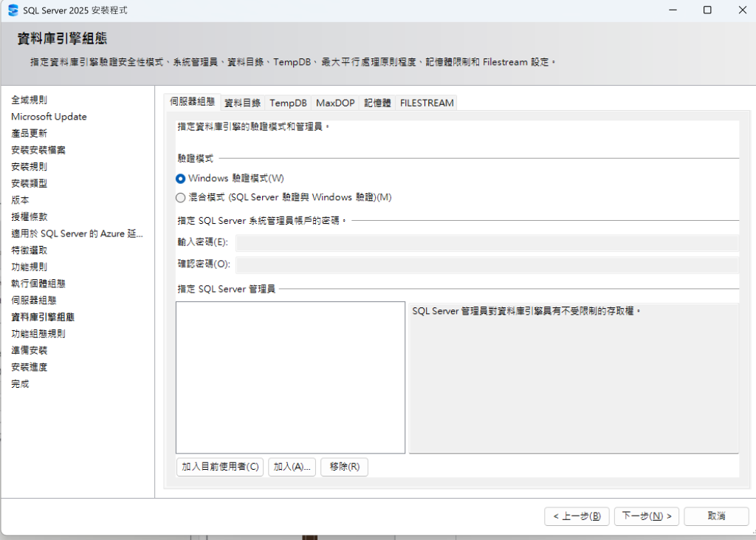Click Microsoft Update in the step list
Screen dimensions: 756x540
(x=49, y=117)
